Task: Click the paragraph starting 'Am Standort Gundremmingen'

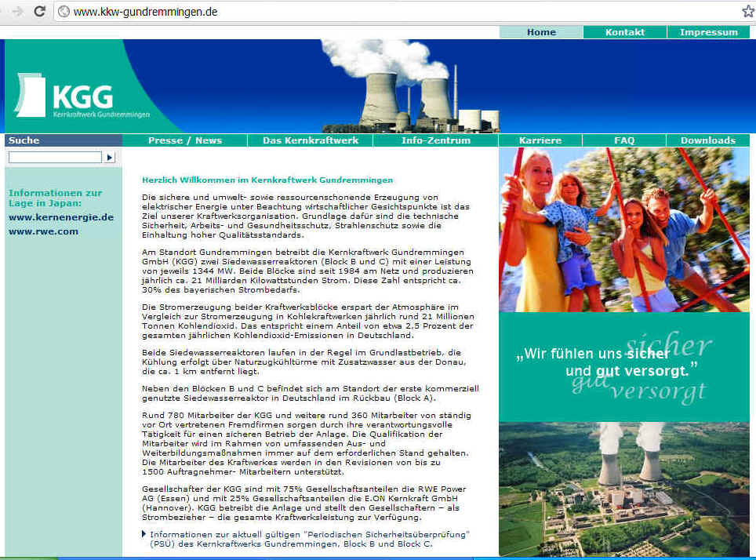Action: point(307,271)
